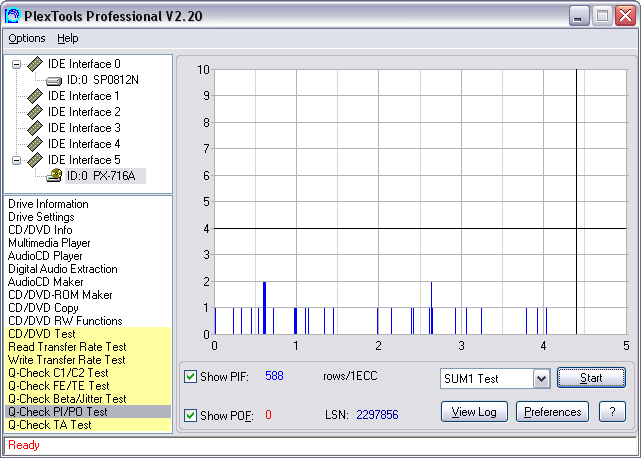Viewport: 641px width, 458px height.
Task: Click the black vertical position marker in graph
Action: (576, 202)
